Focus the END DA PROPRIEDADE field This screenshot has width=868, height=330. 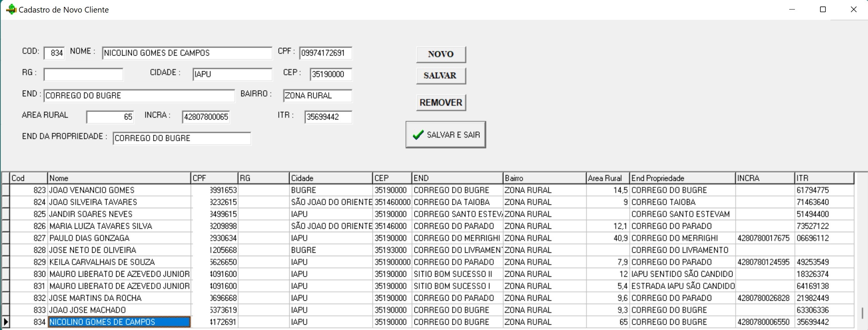pos(182,139)
